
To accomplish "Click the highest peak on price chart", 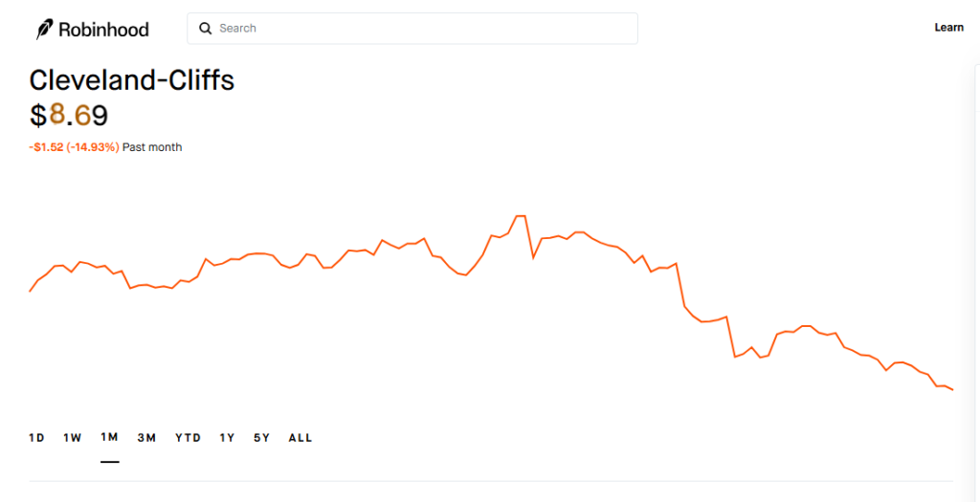I will (x=521, y=216).
